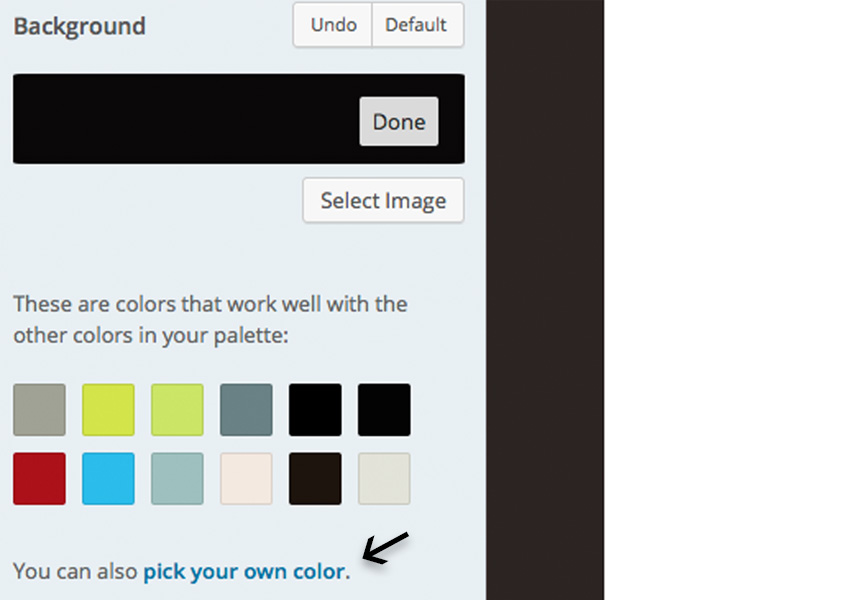Image resolution: width=850 pixels, height=600 pixels.
Task: Click the Default button
Action: coord(417,25)
